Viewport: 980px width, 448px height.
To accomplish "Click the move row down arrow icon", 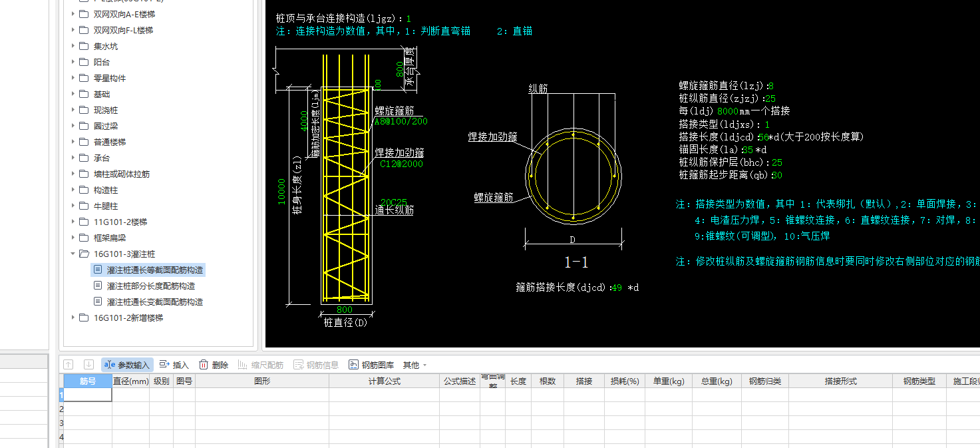I will 88,365.
